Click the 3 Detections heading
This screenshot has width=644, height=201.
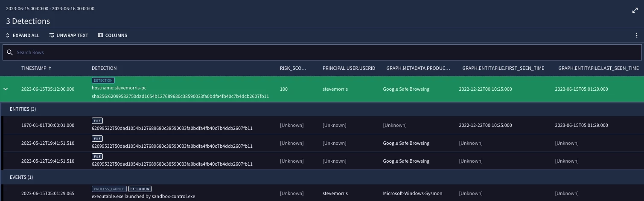coord(28,21)
